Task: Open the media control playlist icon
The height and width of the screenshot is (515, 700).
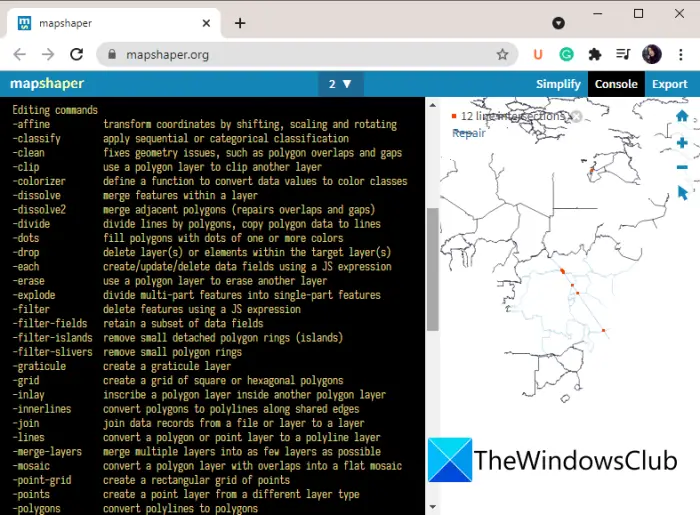Action: point(623,54)
